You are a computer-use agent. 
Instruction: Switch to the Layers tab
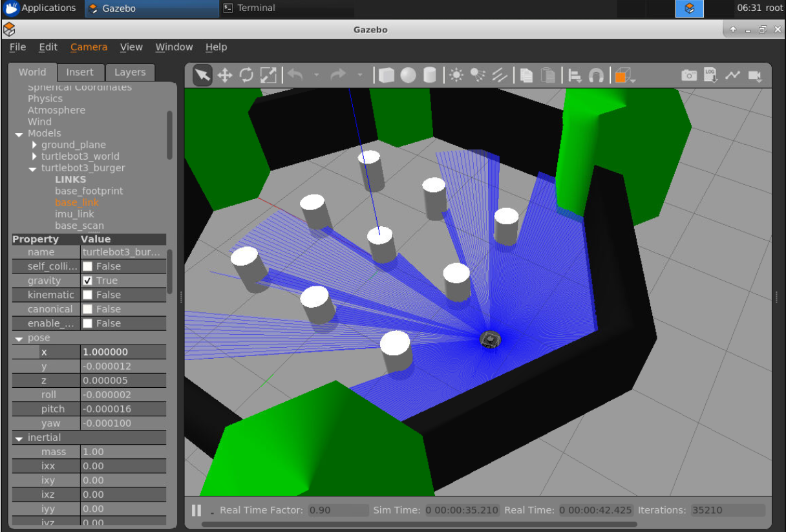(x=130, y=72)
